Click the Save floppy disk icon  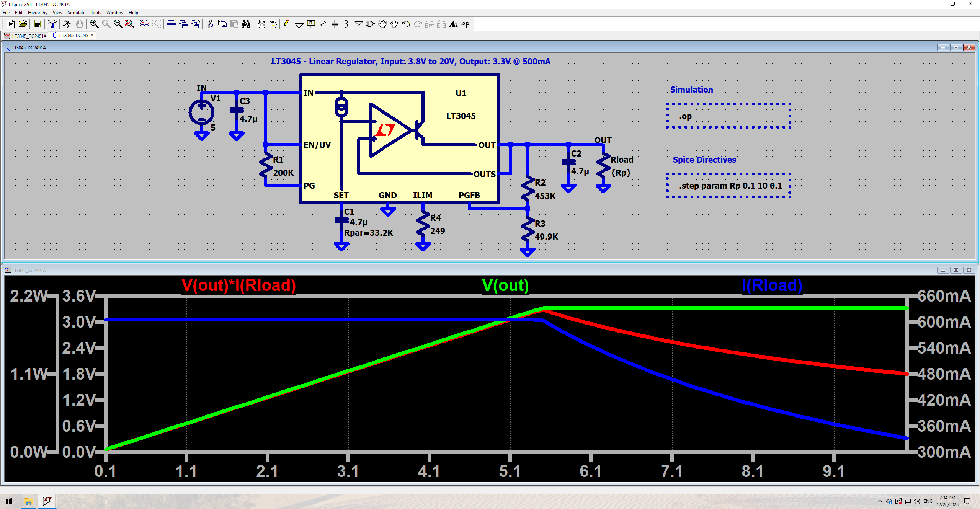coord(37,24)
